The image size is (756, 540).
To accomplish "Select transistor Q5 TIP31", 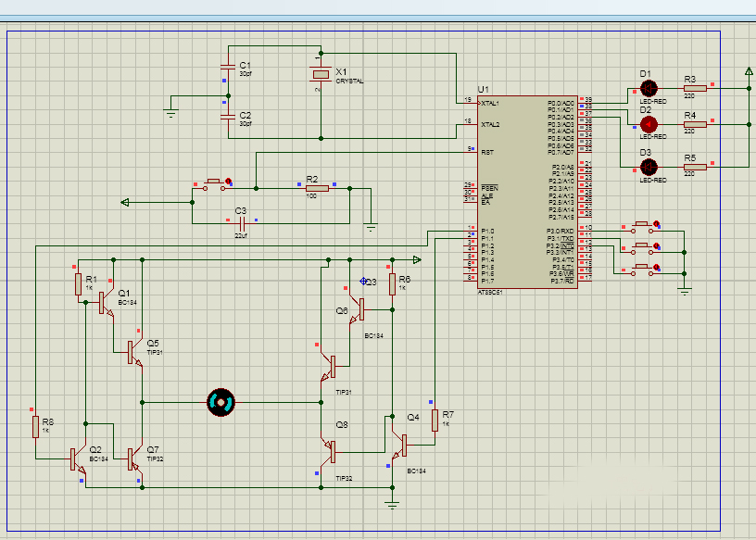I will click(x=135, y=353).
